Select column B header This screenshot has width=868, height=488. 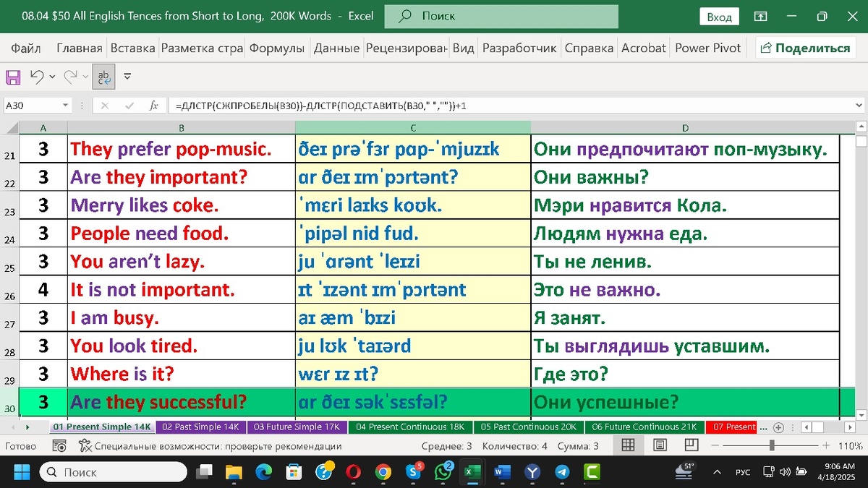point(182,128)
